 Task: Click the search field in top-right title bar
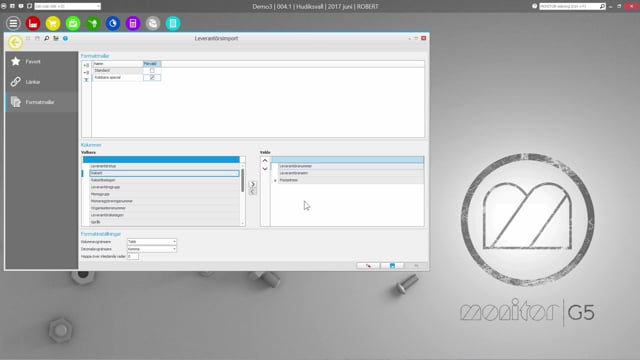pyautogui.click(x=569, y=6)
